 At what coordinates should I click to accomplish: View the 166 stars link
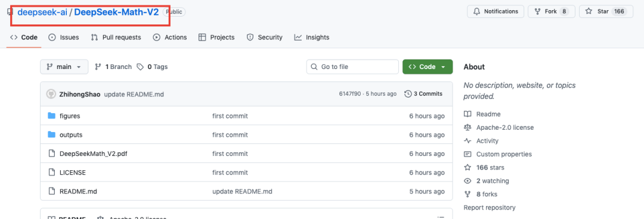point(490,167)
